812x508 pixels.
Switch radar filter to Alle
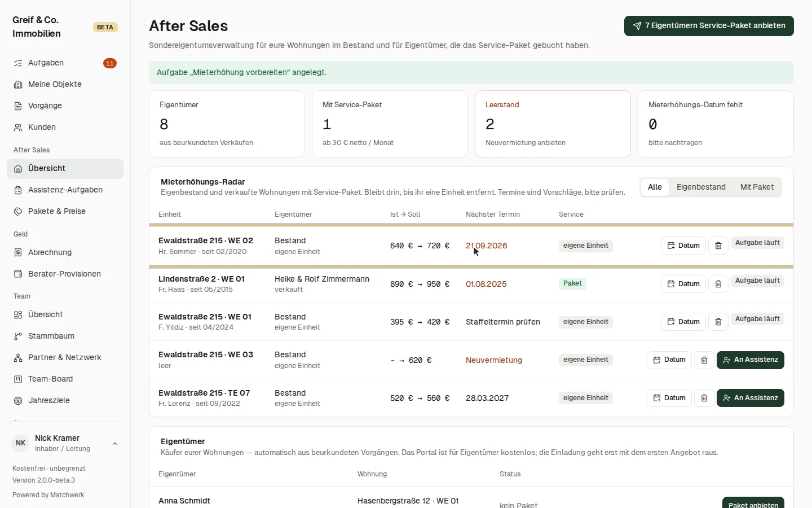655,187
